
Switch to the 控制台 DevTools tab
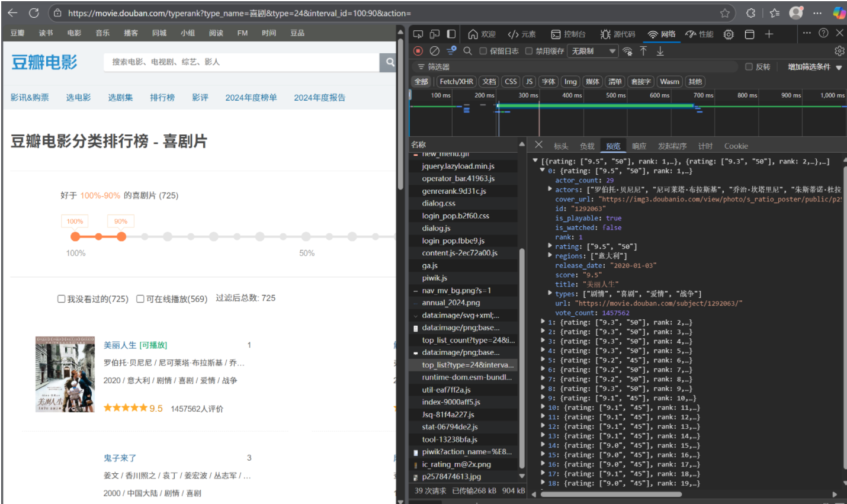pyautogui.click(x=568, y=34)
